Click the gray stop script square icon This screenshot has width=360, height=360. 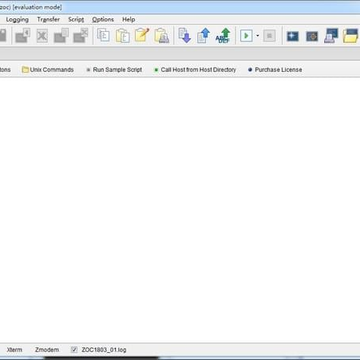(x=269, y=36)
